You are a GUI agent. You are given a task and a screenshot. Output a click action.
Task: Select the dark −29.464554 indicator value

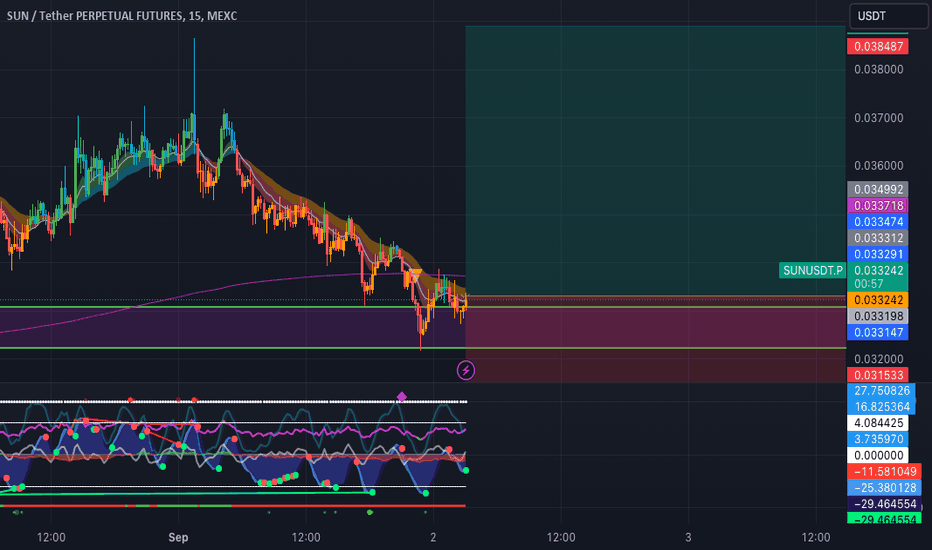point(884,504)
